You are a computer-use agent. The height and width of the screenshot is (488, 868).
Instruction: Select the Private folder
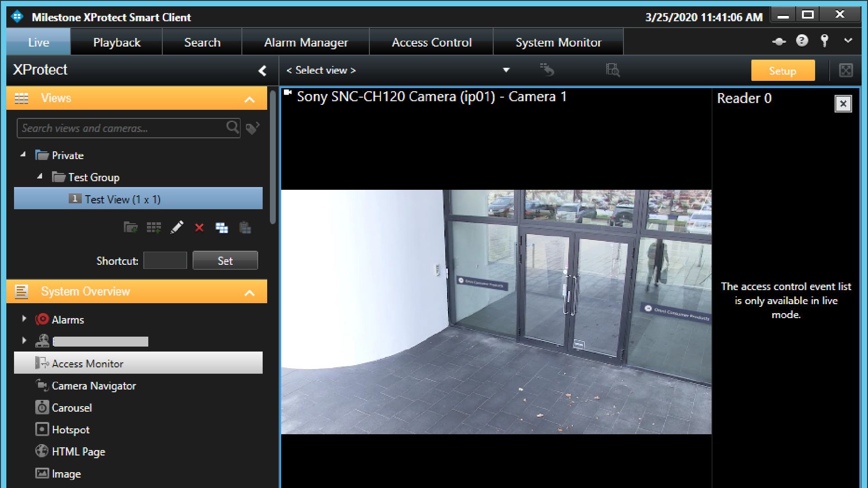67,155
